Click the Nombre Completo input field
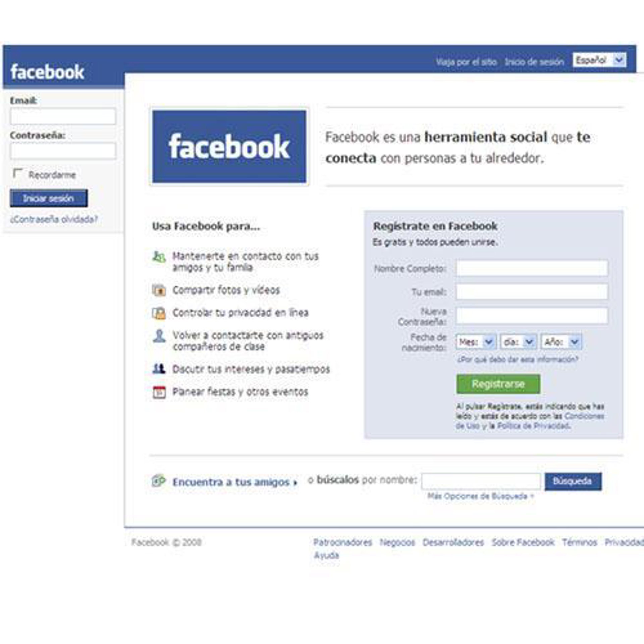 pos(532,268)
